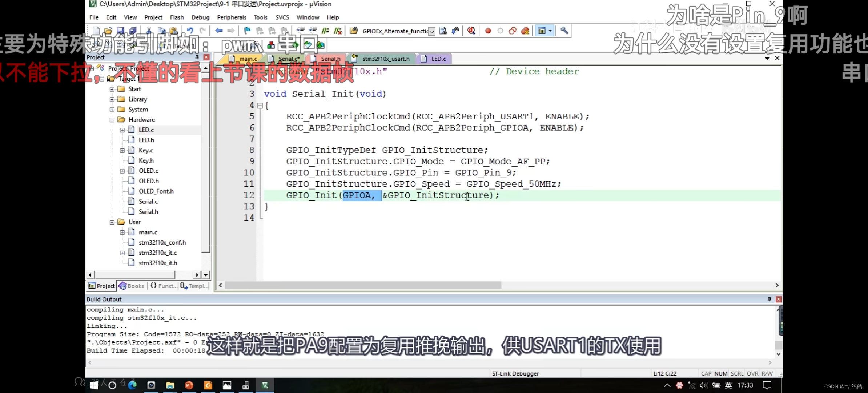Open Manage Project Items icon
This screenshot has height=393, width=868.
click(x=271, y=45)
